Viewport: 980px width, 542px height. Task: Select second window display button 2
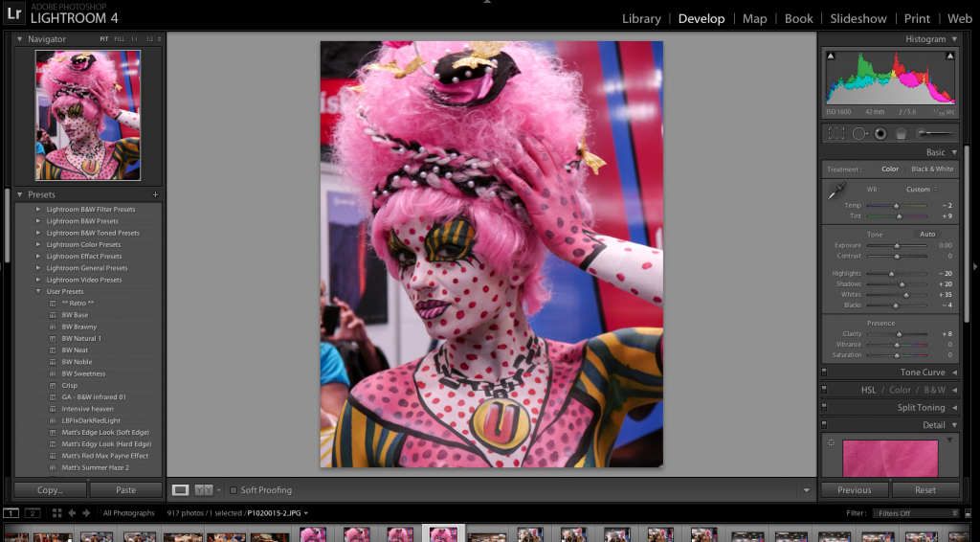[33, 513]
